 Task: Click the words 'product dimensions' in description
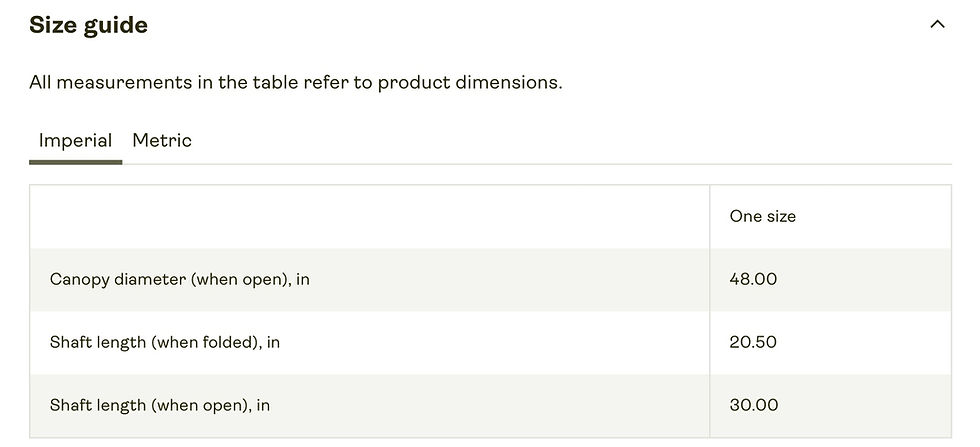pyautogui.click(x=470, y=83)
